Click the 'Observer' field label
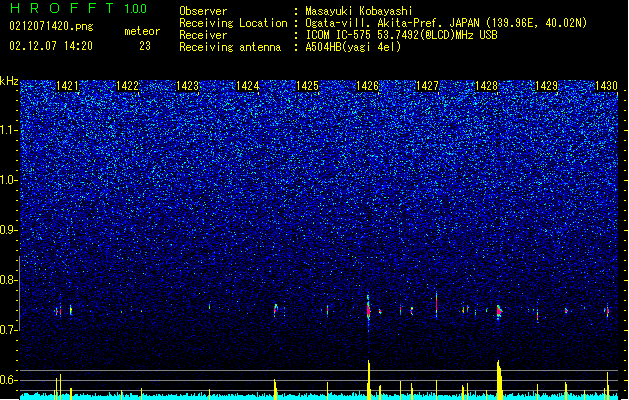Image resolution: width=629 pixels, height=400 pixels. 203,11
